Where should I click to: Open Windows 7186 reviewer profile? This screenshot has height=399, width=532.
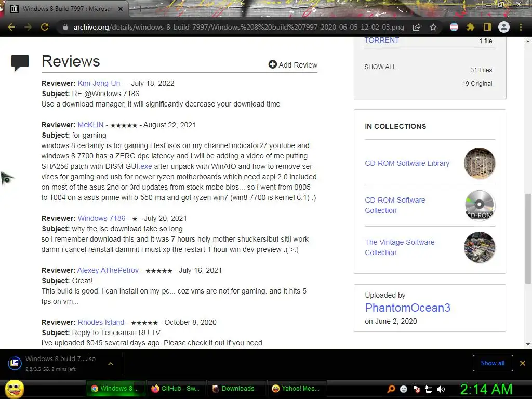coord(101,218)
